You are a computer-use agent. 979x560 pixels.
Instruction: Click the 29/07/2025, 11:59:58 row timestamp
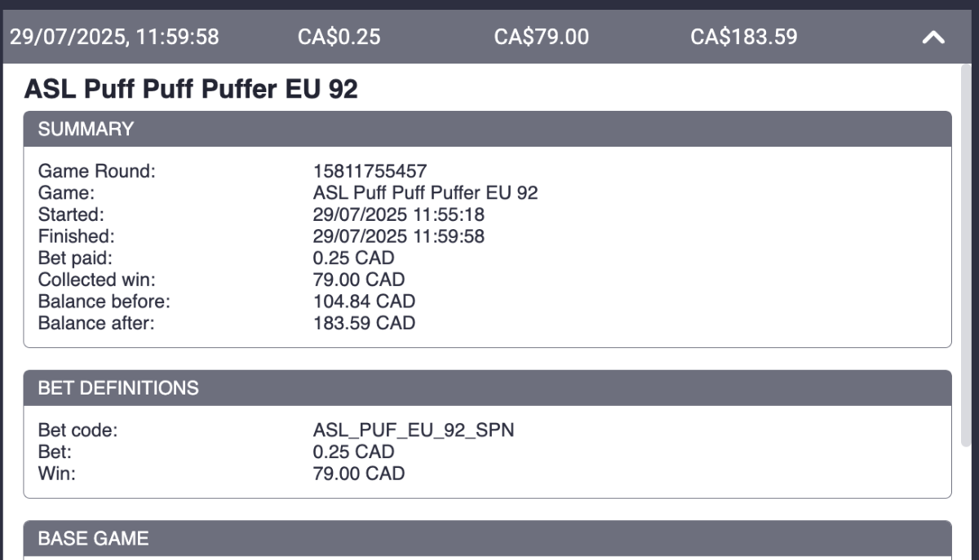pos(114,37)
